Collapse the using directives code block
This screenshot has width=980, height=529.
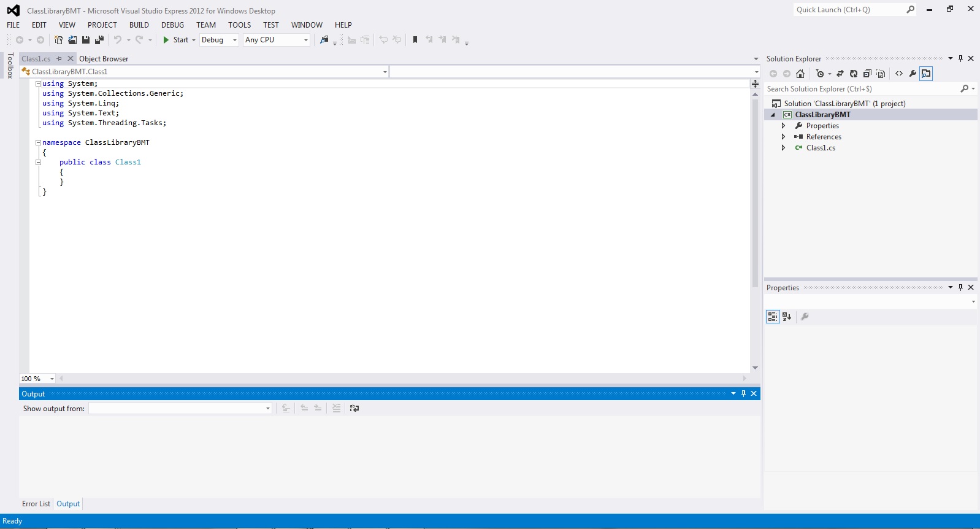click(x=38, y=83)
